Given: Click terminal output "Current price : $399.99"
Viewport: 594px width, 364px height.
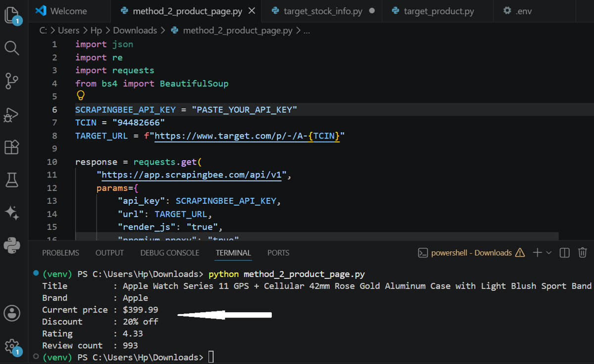Looking at the screenshot, I should click(100, 310).
